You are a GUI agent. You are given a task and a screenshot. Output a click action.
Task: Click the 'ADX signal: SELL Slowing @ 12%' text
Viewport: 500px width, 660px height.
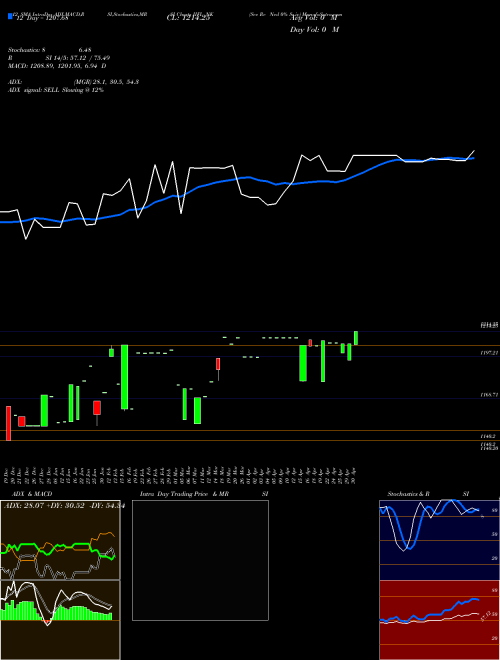(56, 90)
